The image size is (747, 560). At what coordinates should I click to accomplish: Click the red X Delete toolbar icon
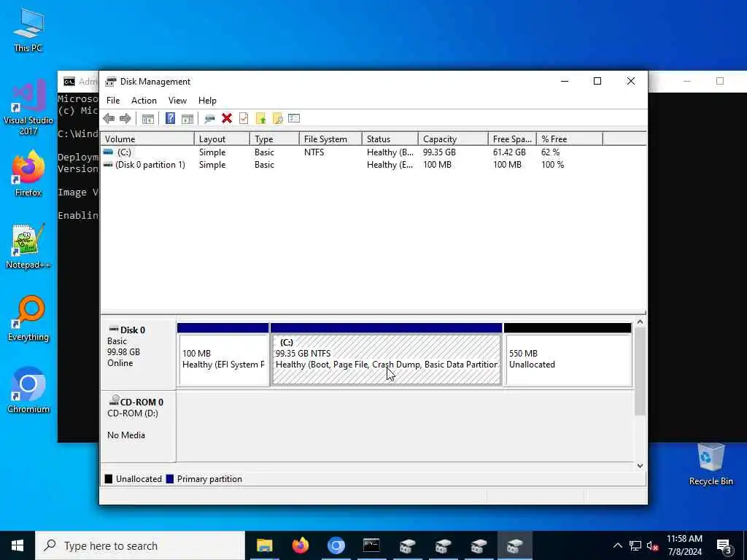(x=227, y=119)
